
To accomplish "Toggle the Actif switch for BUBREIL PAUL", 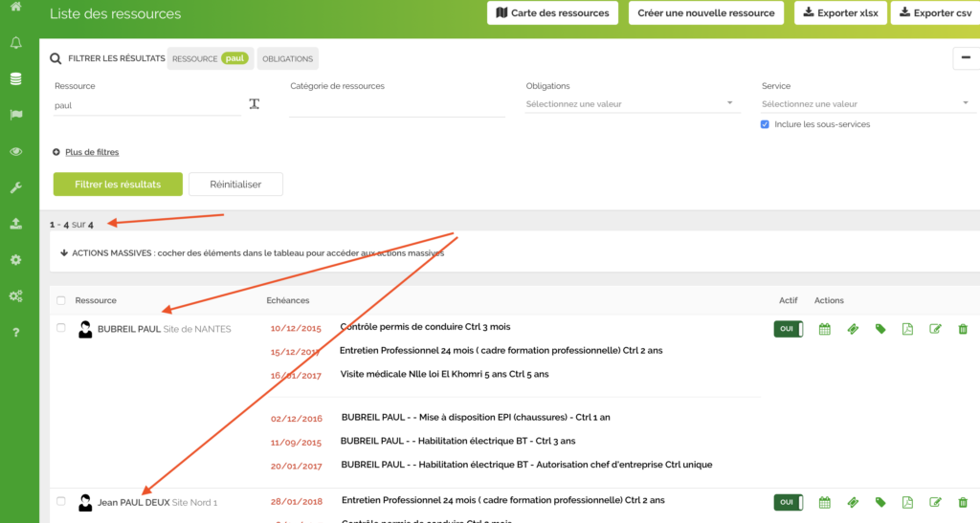I will click(788, 329).
